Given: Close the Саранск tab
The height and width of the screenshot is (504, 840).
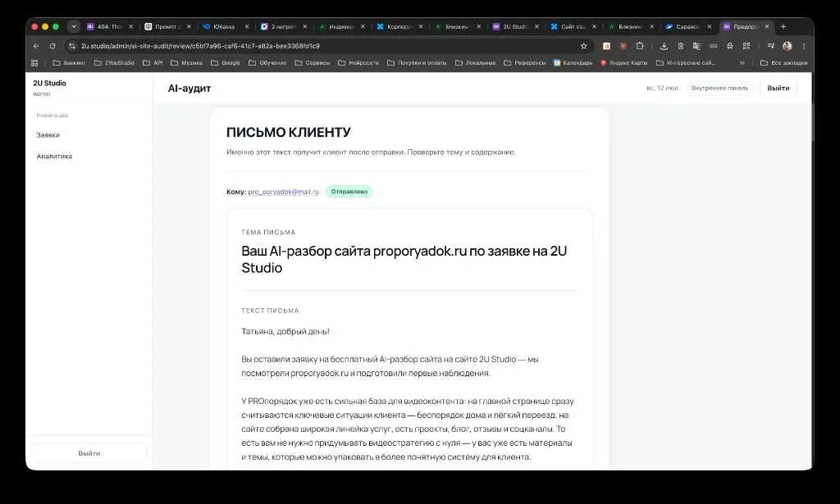Looking at the screenshot, I should (x=710, y=26).
